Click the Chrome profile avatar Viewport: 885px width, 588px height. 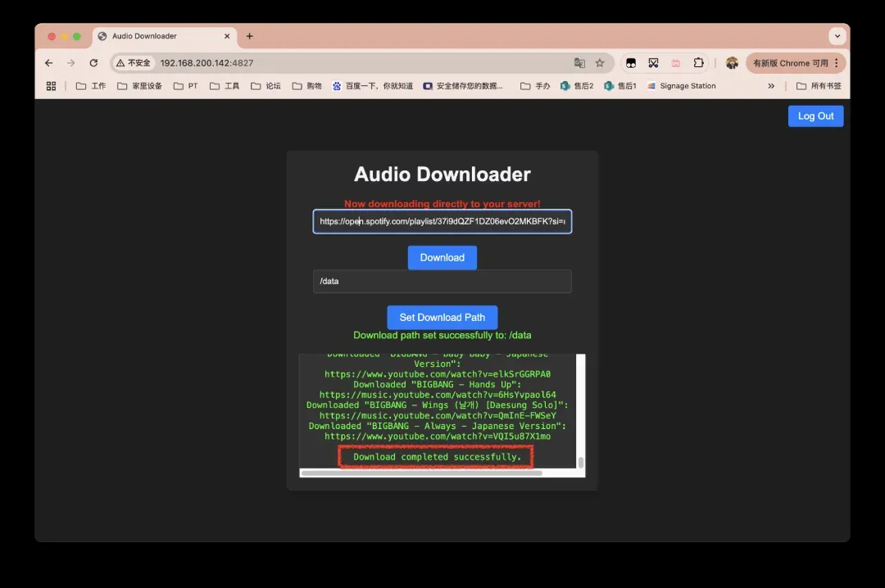(x=732, y=63)
